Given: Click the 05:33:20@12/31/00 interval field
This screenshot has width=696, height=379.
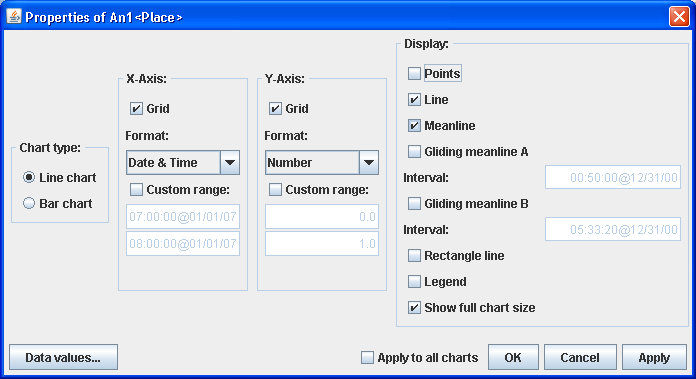Looking at the screenshot, I should tap(613, 229).
